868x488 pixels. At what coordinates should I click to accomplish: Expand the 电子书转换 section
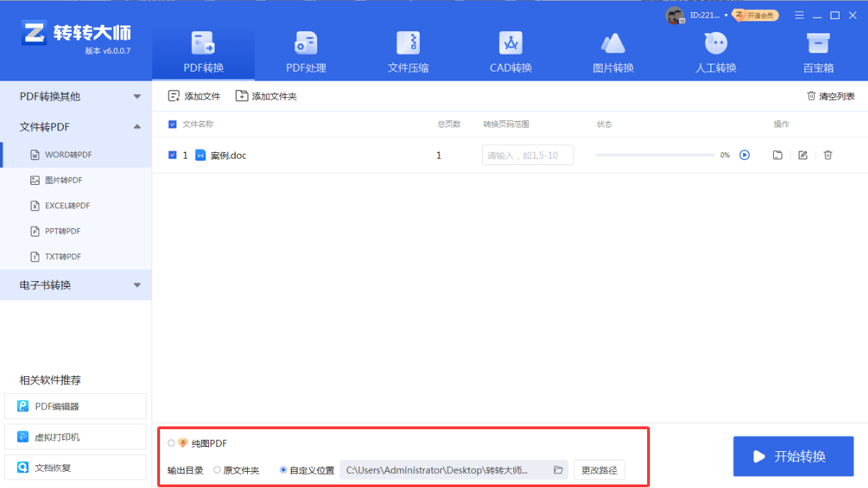coord(76,285)
